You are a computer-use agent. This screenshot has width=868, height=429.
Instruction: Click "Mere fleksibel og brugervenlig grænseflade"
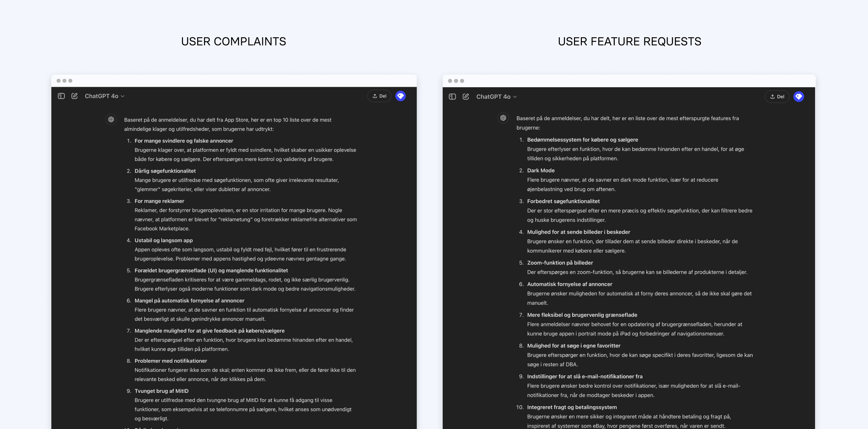tap(582, 315)
